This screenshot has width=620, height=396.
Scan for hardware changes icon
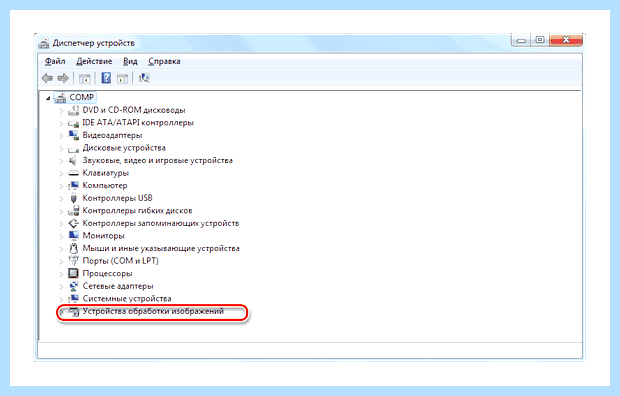tap(144, 78)
